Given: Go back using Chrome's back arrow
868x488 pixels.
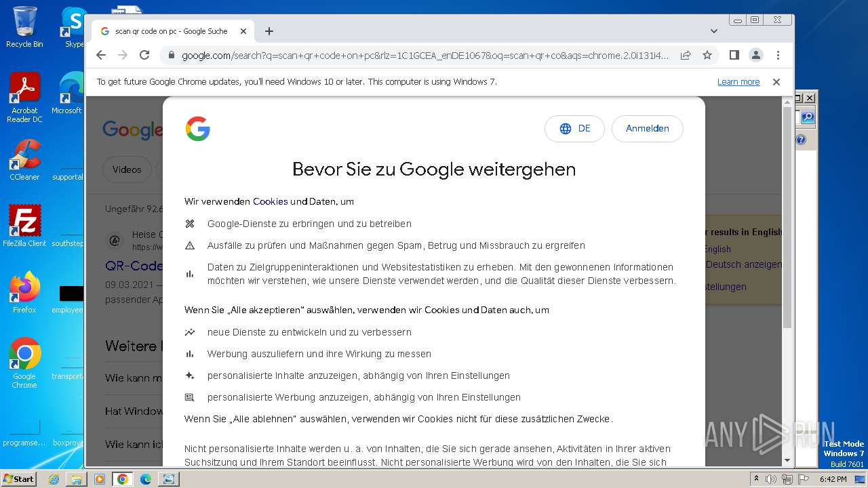Looking at the screenshot, I should pyautogui.click(x=101, y=55).
